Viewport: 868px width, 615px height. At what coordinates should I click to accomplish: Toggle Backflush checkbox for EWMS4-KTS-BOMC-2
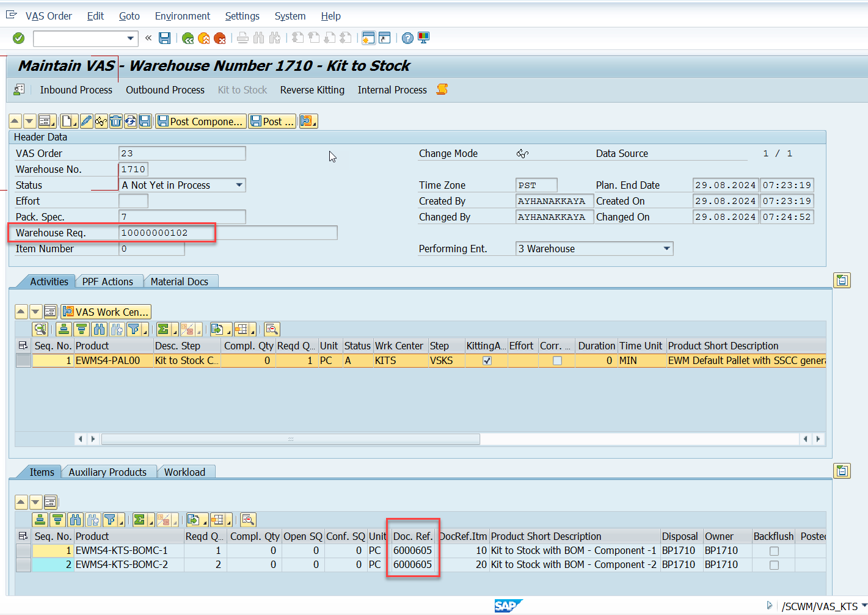(774, 565)
